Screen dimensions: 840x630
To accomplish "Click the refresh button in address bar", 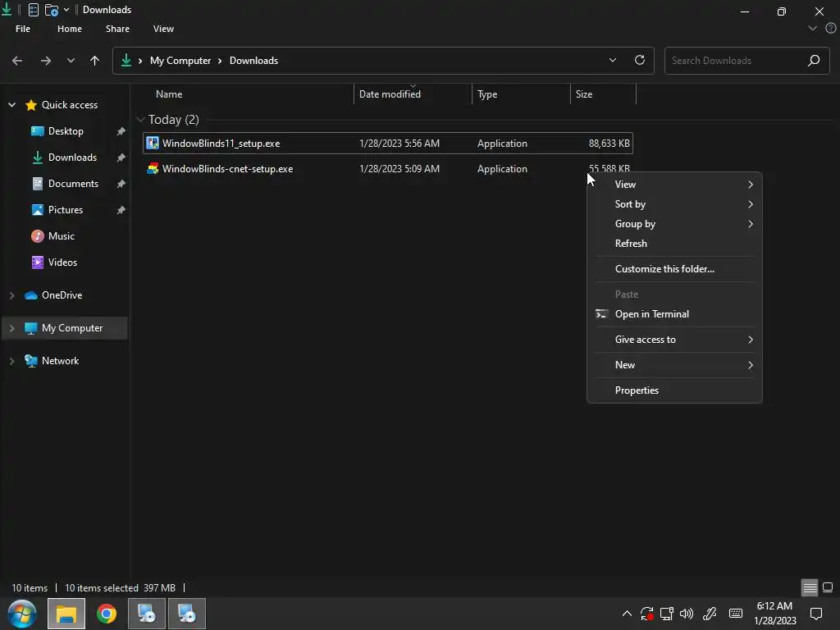I will tap(640, 60).
